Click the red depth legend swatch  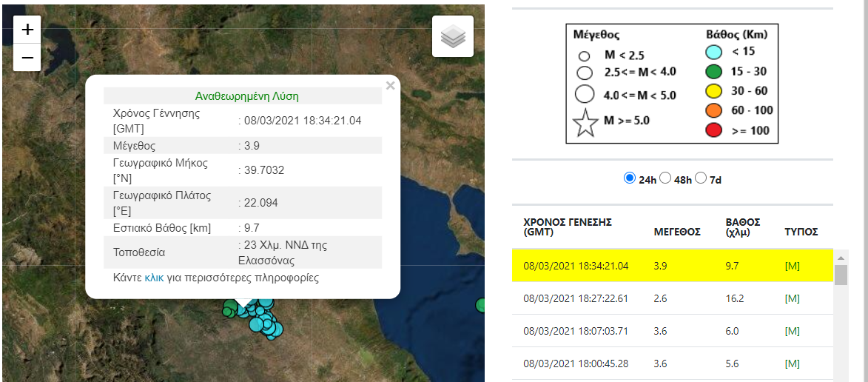pyautogui.click(x=713, y=130)
